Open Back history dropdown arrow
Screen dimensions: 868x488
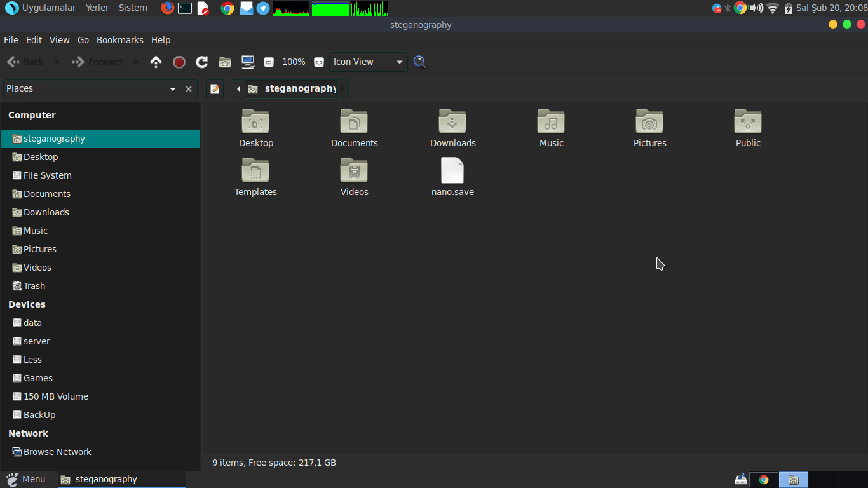point(57,62)
